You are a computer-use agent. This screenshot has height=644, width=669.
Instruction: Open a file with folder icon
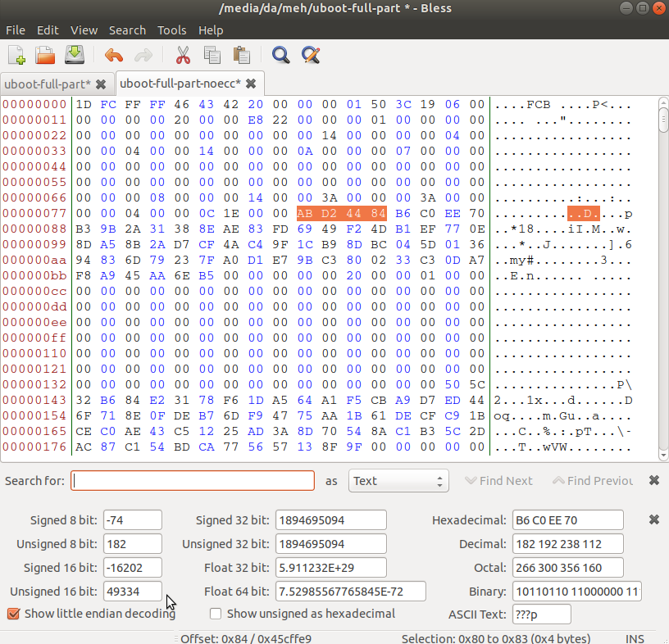click(x=45, y=56)
